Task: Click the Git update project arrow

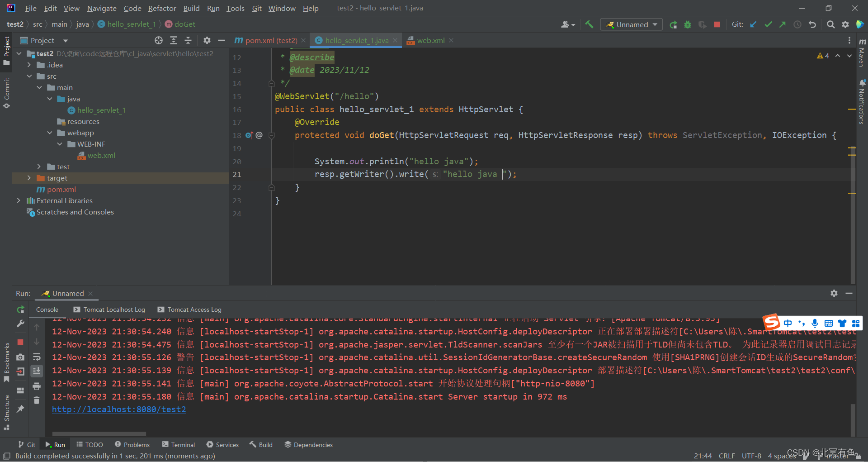Action: point(753,24)
